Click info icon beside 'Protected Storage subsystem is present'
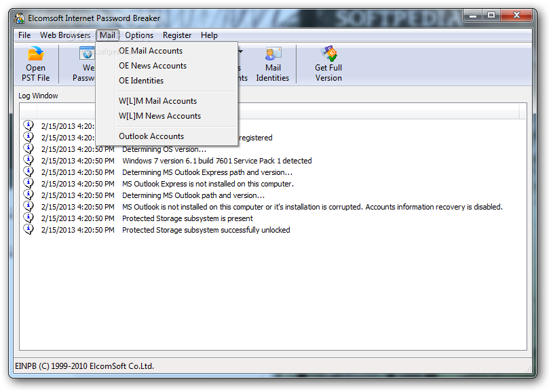Screen dimensions: 551x392 pos(28,218)
